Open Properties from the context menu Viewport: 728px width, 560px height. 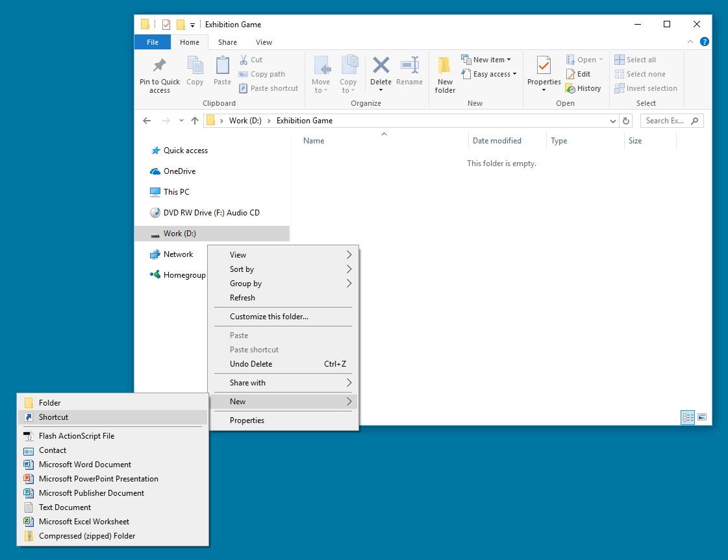283,420
